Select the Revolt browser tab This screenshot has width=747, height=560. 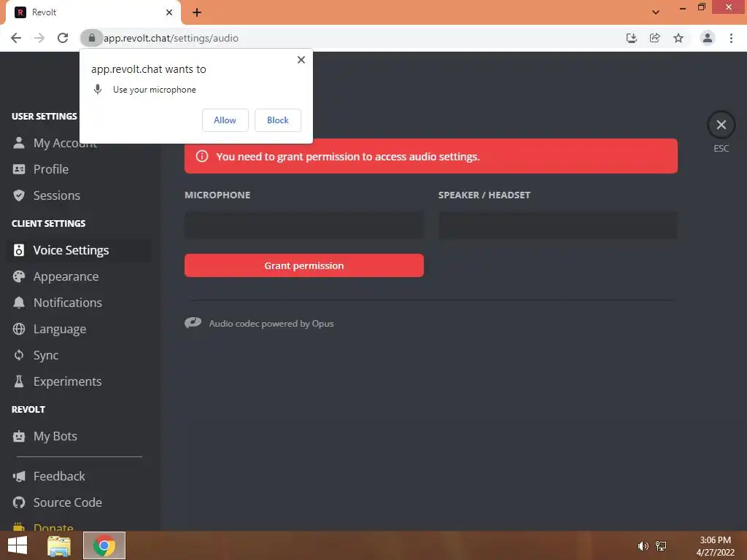[93, 12]
